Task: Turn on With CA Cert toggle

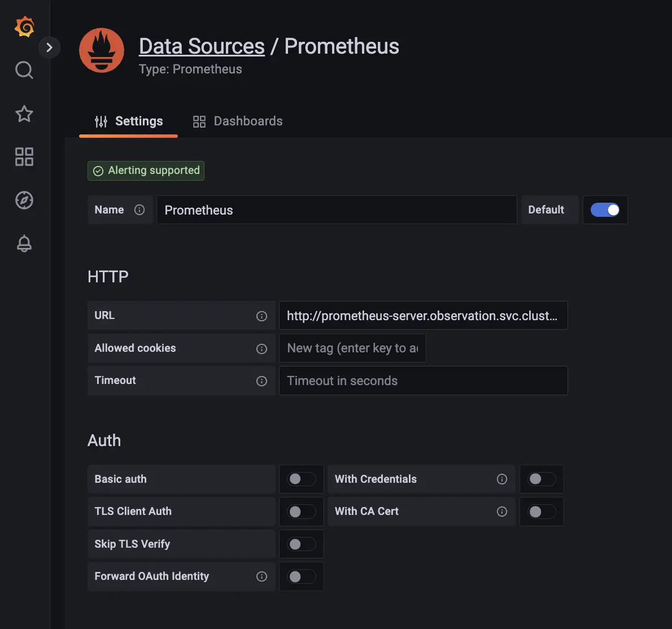Action: (x=542, y=512)
